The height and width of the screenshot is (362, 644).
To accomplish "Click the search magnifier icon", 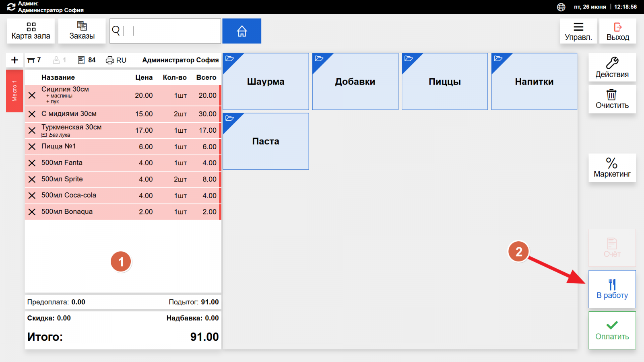I will 116,31.
